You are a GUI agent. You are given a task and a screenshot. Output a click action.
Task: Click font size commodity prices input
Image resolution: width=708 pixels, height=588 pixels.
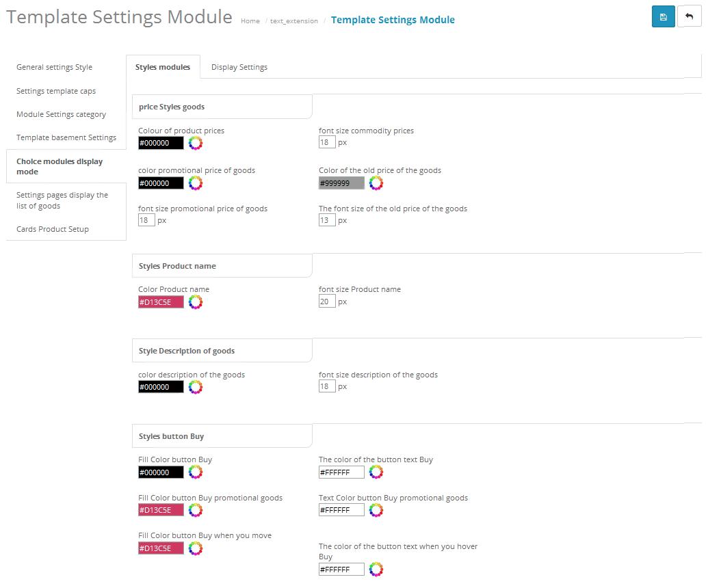pos(327,142)
